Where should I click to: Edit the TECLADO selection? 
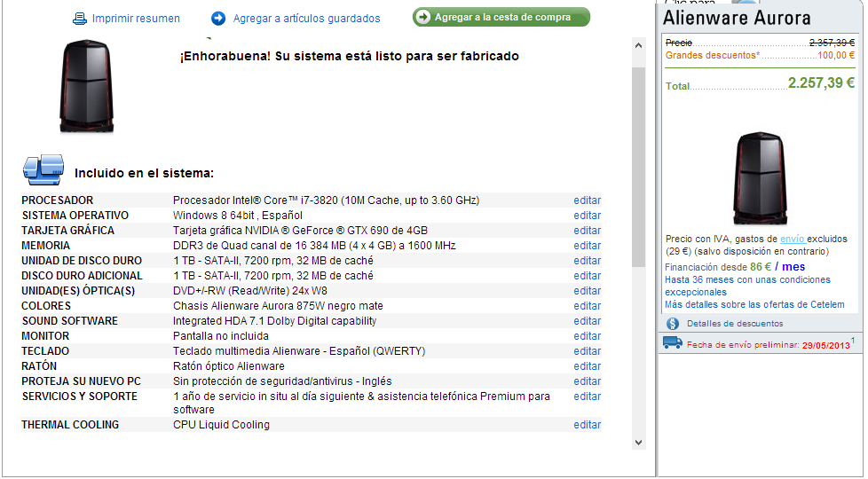(588, 350)
